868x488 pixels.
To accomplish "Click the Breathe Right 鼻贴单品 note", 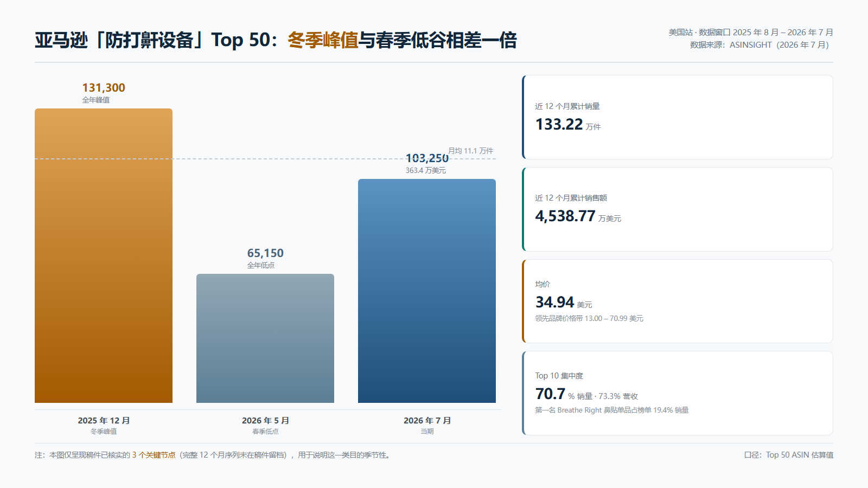I will click(612, 410).
